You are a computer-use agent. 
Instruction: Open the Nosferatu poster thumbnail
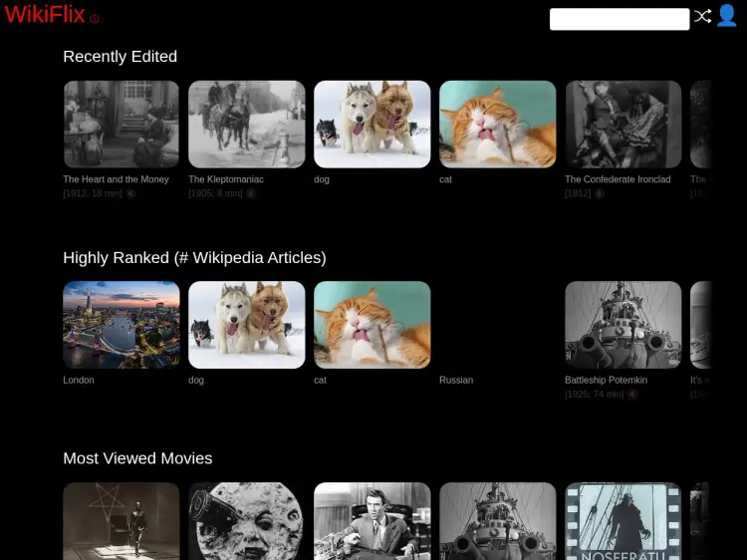pyautogui.click(x=623, y=521)
